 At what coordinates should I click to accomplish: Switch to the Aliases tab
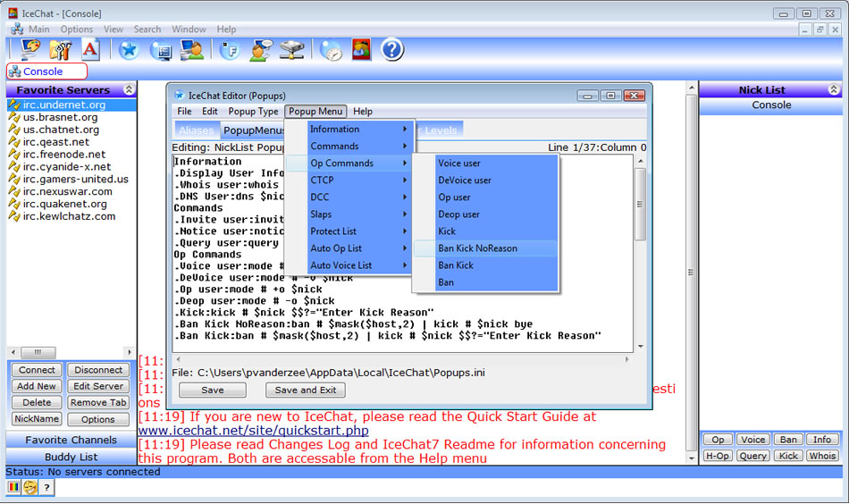[x=196, y=130]
